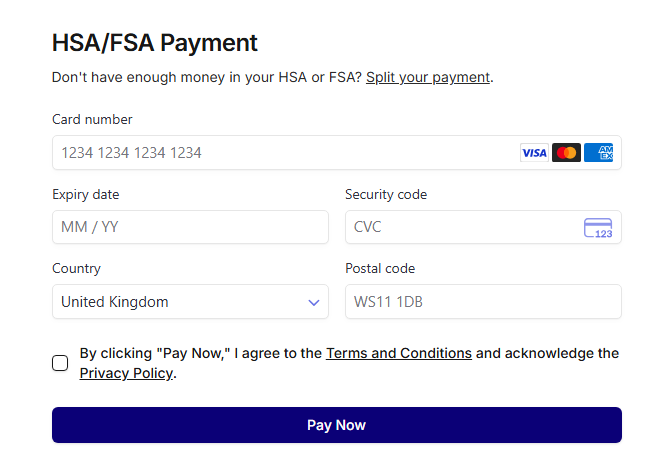Select the United Kingdom country text
Image resolution: width=666 pixels, height=475 pixels.
(115, 302)
